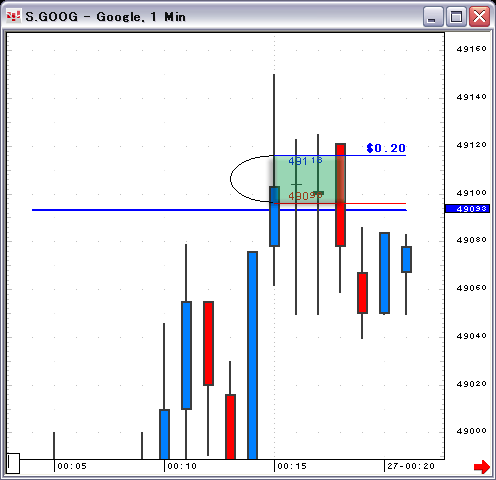
Task: Click the 27-00:20 time axis label
Action: [x=411, y=466]
